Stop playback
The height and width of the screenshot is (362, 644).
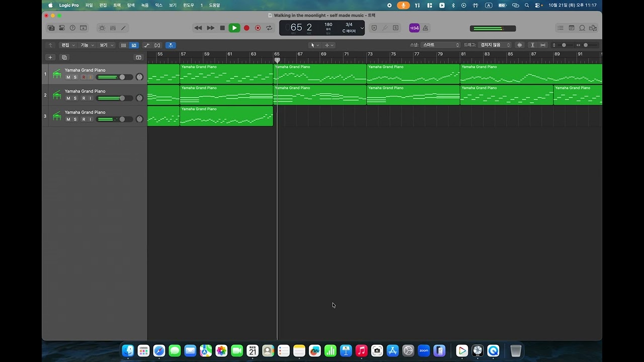tap(222, 28)
